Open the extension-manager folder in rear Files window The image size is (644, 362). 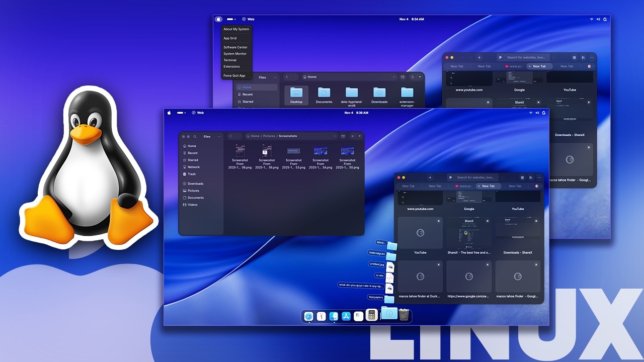407,96
